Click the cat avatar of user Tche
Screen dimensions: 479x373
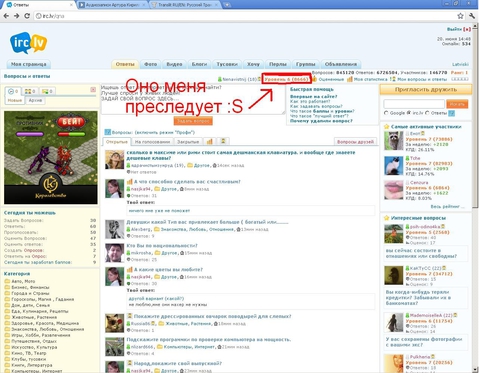(x=393, y=166)
